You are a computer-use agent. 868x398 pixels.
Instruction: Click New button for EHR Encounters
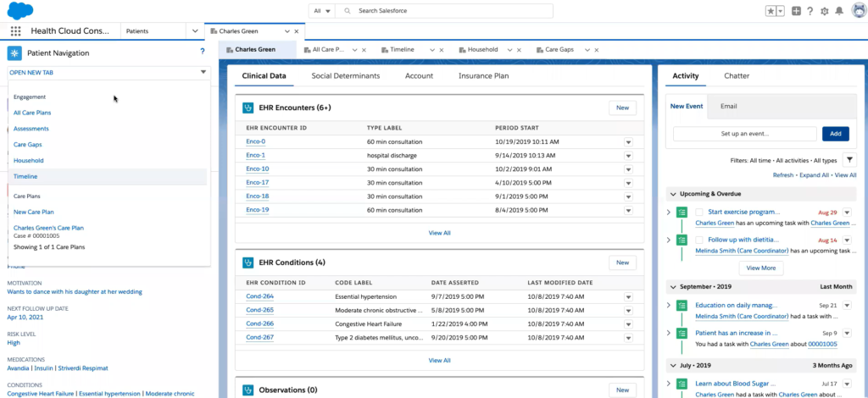622,108
